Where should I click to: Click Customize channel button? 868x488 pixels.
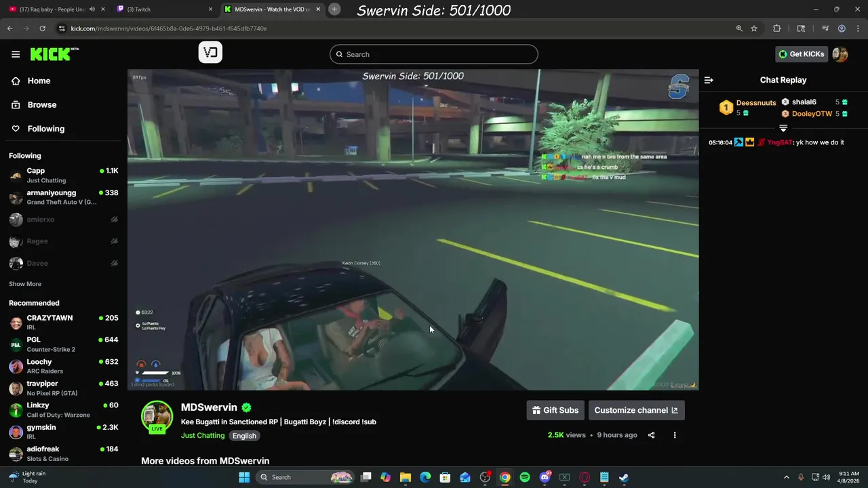636,410
